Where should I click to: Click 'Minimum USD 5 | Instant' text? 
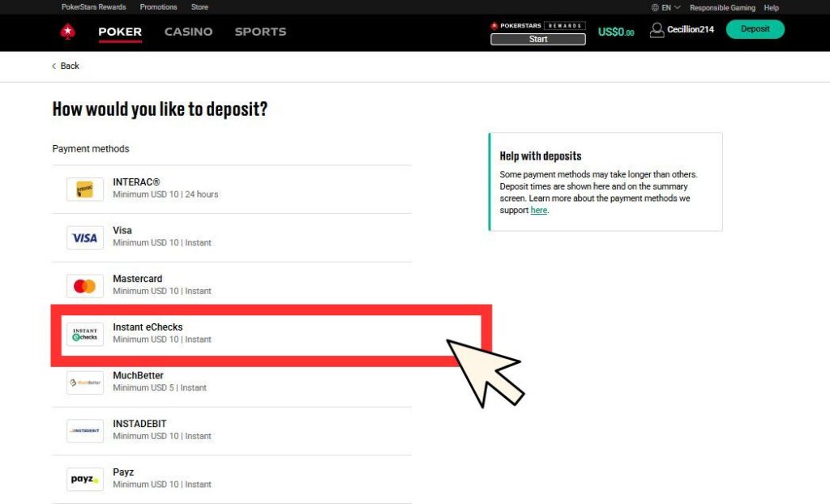(x=160, y=387)
